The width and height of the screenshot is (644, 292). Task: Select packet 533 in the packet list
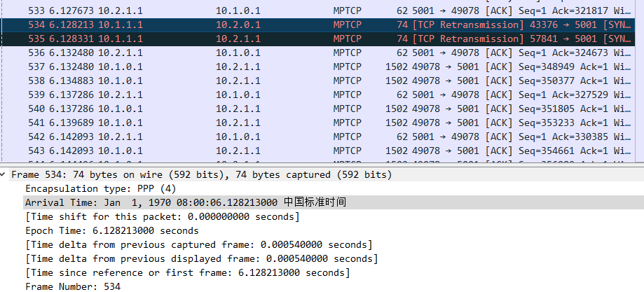click(318, 11)
